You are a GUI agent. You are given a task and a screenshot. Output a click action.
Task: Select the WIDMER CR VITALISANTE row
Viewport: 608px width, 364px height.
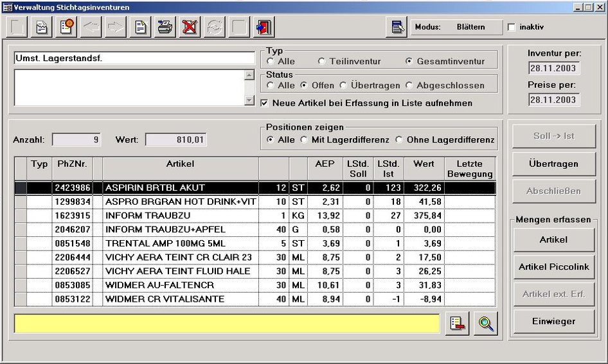165,299
